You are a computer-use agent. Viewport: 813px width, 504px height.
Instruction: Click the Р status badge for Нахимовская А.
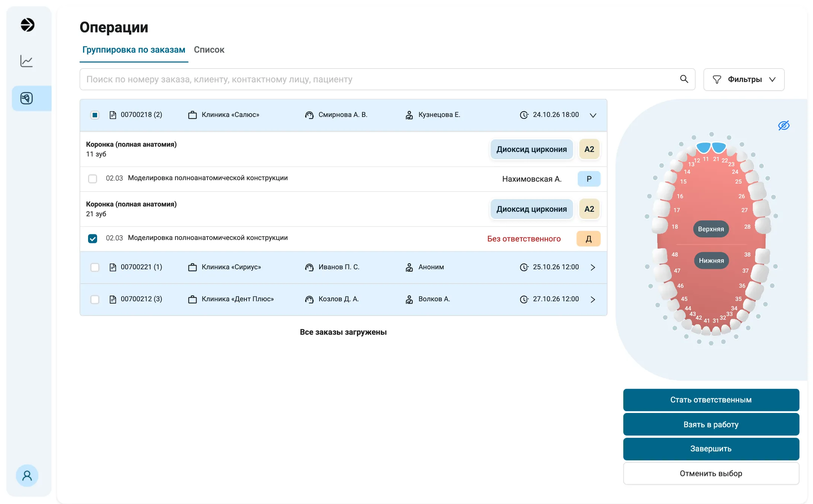tap(589, 179)
